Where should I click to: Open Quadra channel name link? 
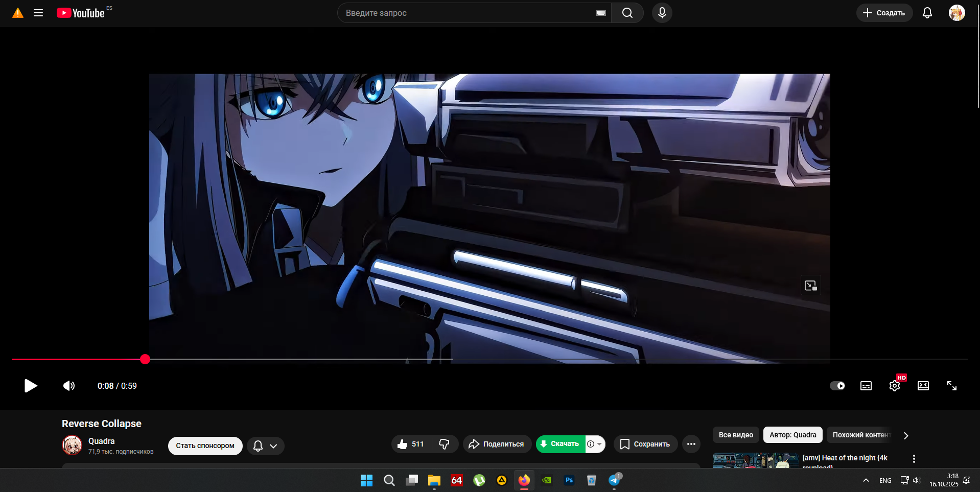(102, 441)
